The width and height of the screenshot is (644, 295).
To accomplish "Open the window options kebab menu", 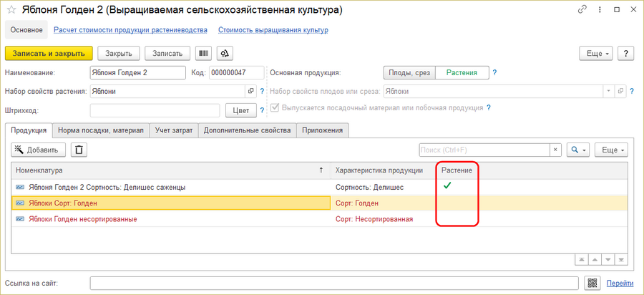I will [600, 10].
